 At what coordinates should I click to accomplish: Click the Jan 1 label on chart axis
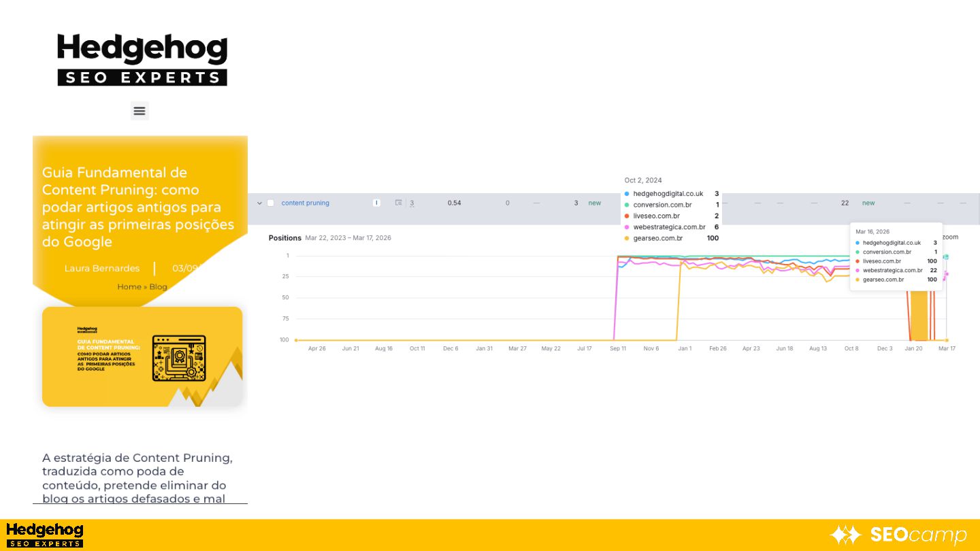point(685,348)
